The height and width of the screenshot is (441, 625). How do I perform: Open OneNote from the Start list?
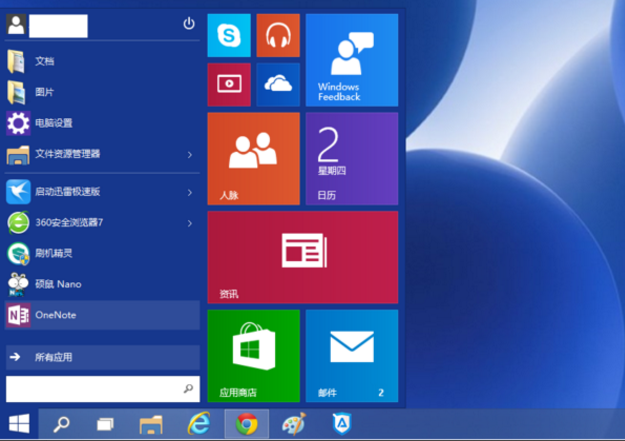click(100, 315)
